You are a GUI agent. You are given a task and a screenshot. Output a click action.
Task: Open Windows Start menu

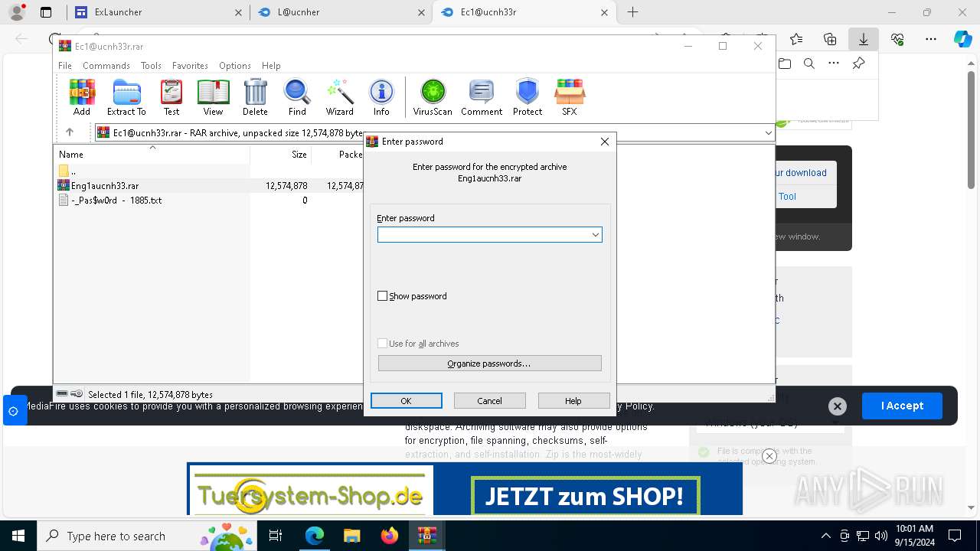tap(18, 536)
